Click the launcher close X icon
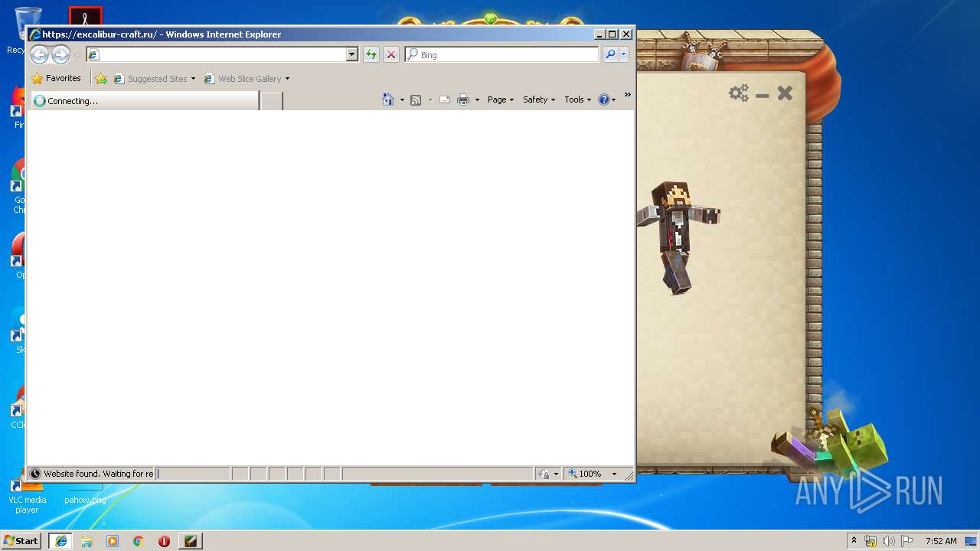 pos(785,93)
